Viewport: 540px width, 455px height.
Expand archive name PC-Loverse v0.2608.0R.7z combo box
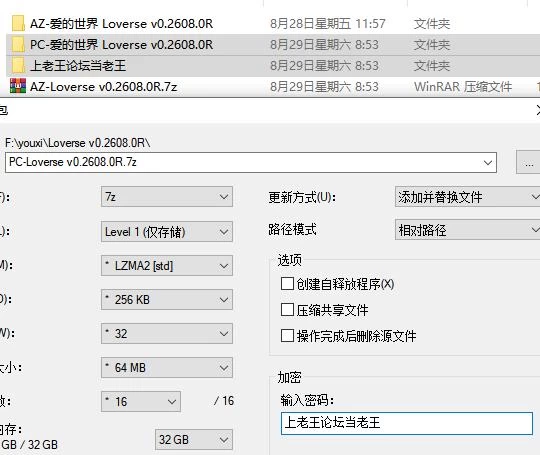pos(488,162)
